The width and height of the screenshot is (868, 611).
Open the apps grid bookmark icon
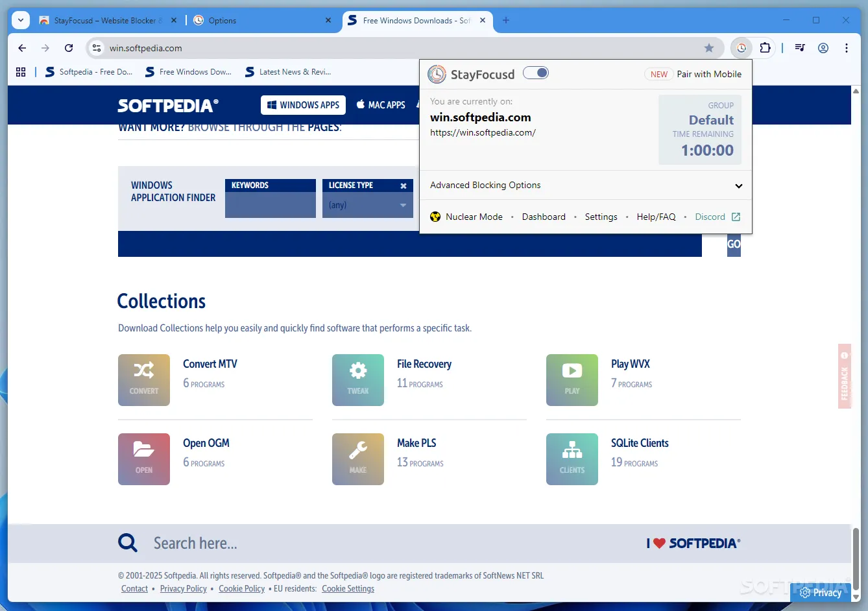[x=21, y=72]
